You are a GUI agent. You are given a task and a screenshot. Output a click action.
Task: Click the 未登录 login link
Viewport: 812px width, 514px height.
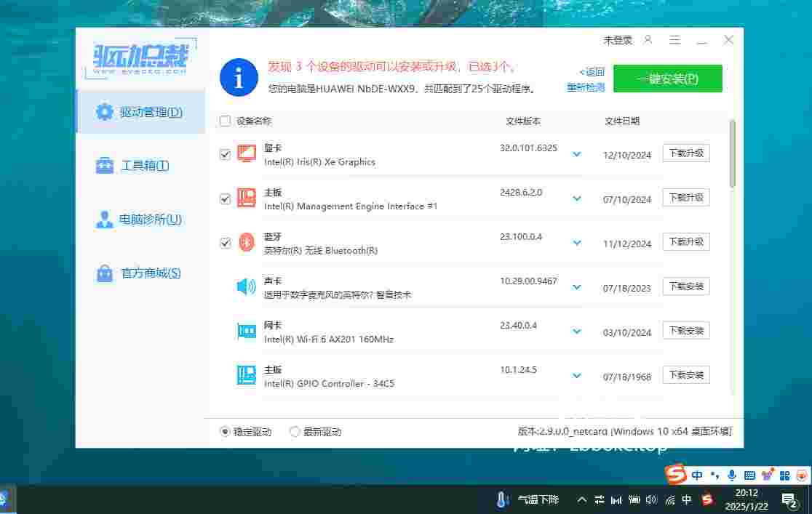(x=618, y=41)
